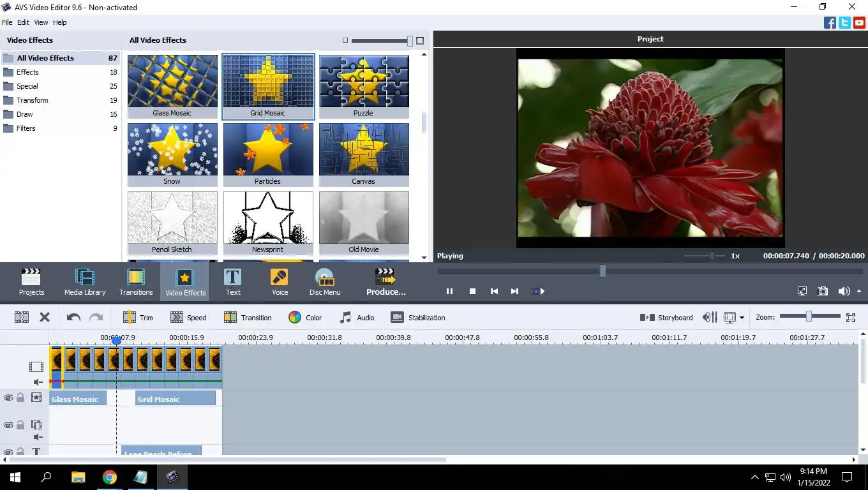This screenshot has width=868, height=490.
Task: Adjust the timeline Zoom slider
Action: pos(809,316)
